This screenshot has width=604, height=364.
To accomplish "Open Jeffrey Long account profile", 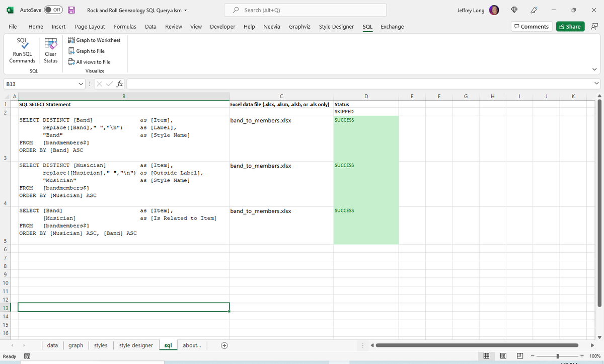I will [478, 10].
